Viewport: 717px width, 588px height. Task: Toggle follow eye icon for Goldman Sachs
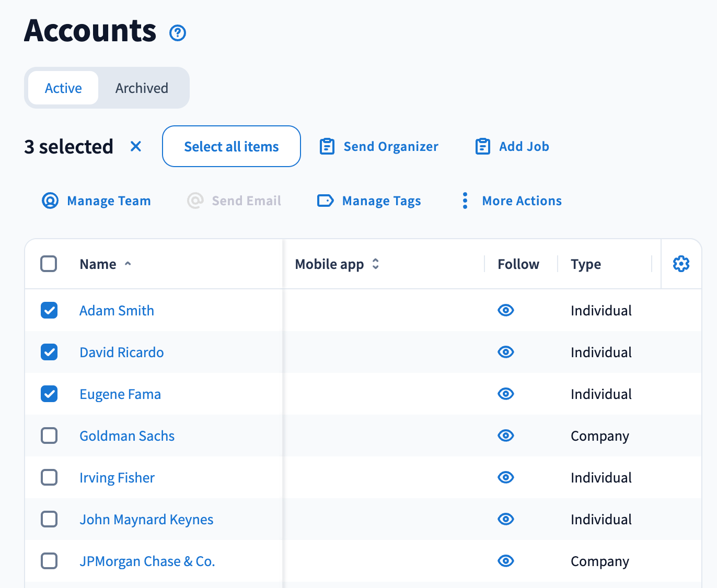[x=505, y=436]
